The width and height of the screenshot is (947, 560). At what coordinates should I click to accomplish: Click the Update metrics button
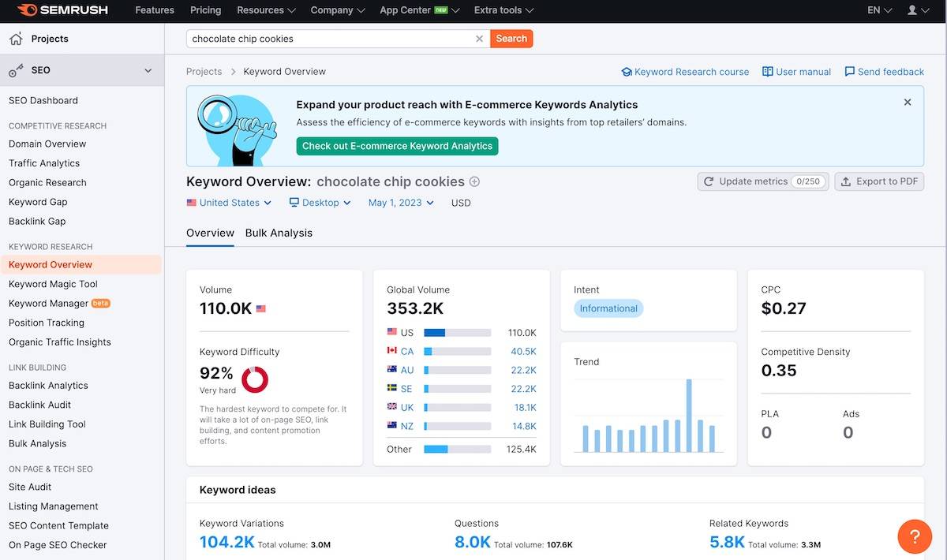click(763, 181)
